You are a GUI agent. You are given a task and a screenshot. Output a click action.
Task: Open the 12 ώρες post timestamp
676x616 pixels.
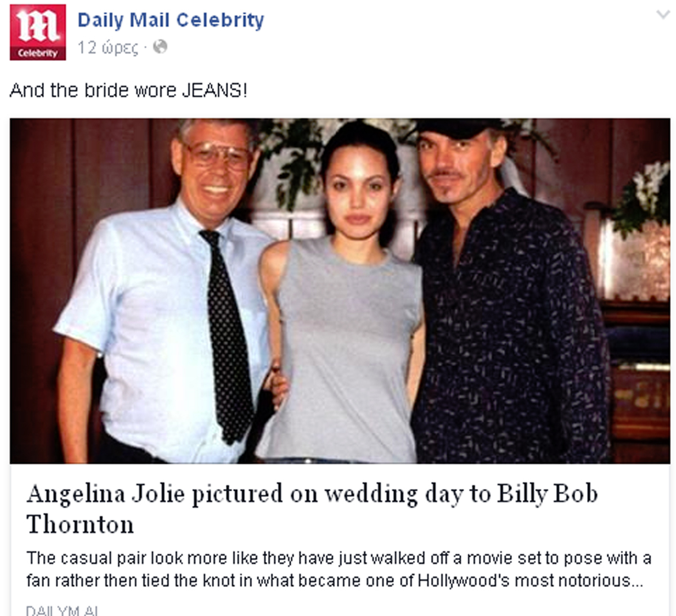pyautogui.click(x=108, y=47)
